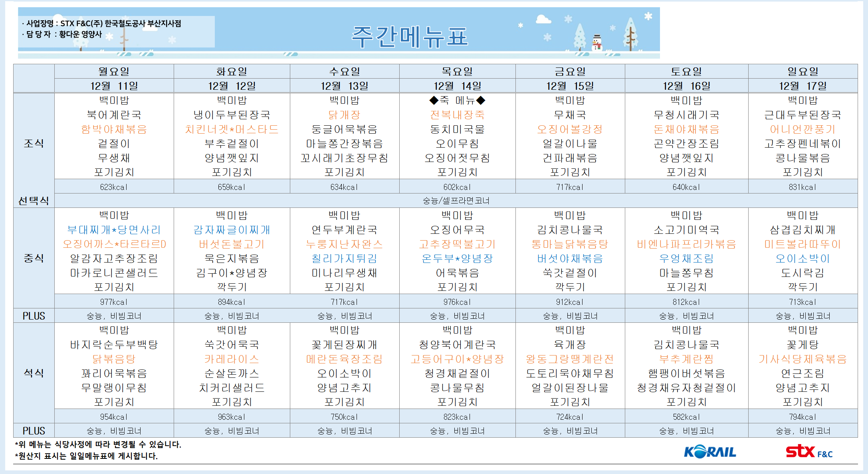
Task: Select the 월요일 column header
Action: (114, 71)
